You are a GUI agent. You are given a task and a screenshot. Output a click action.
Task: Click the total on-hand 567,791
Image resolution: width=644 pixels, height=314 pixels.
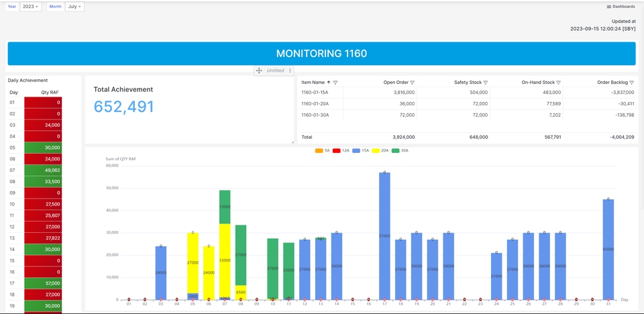tap(551, 137)
